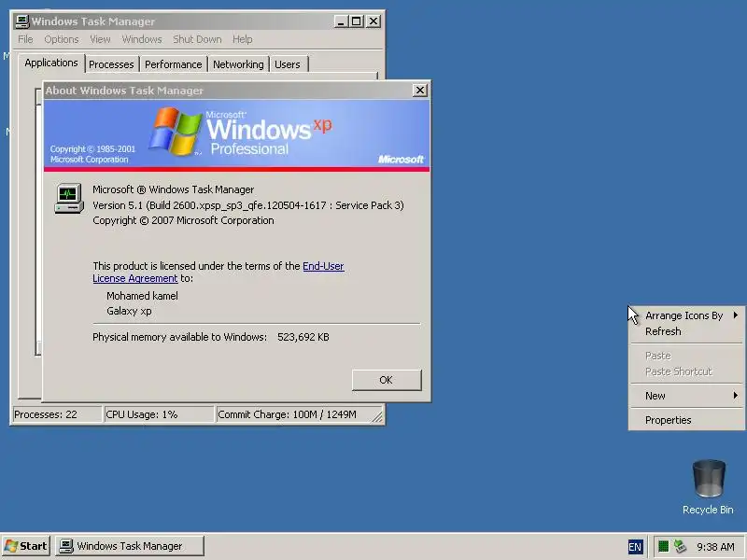Click the Task Manager window resize grip
The image size is (747, 560).
click(x=377, y=416)
